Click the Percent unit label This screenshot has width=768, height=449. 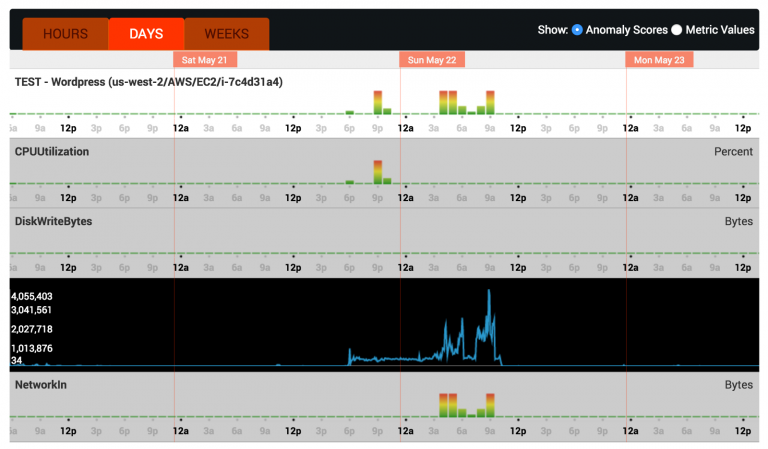pos(733,152)
